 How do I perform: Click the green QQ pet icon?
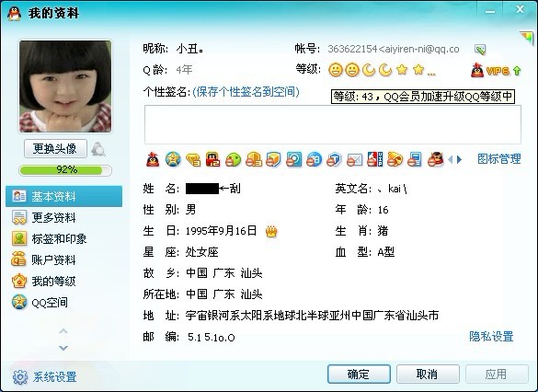(234, 159)
